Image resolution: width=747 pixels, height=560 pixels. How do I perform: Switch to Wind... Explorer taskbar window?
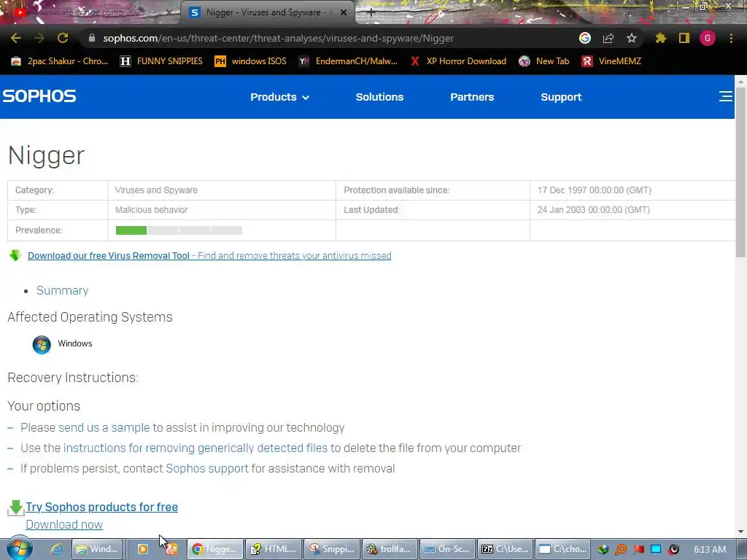tap(98, 549)
